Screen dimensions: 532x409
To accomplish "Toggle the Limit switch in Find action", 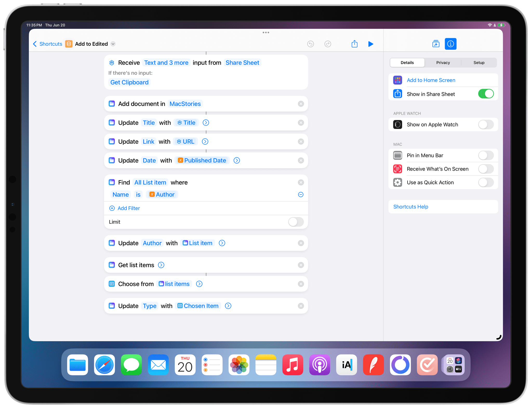I will click(x=296, y=222).
